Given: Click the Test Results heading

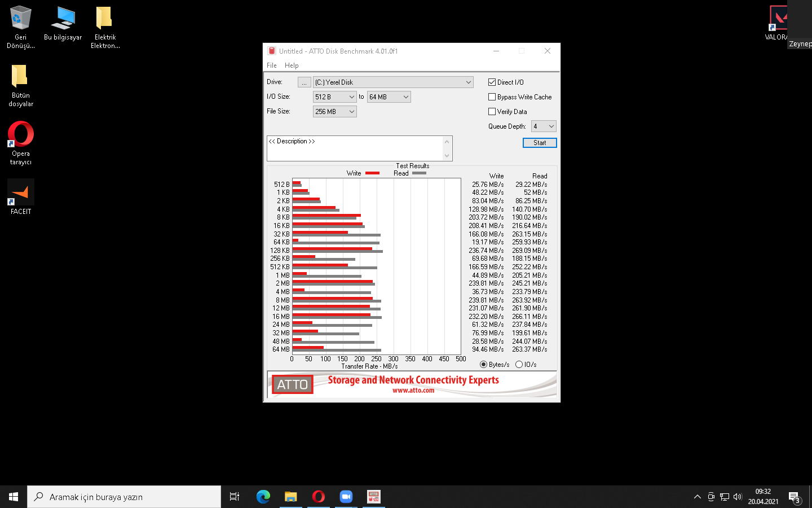Looking at the screenshot, I should [413, 166].
